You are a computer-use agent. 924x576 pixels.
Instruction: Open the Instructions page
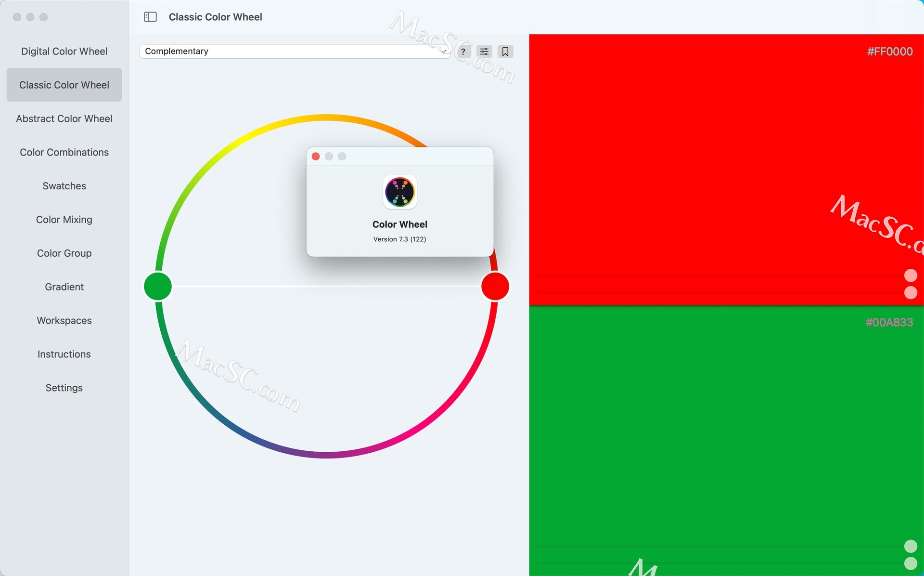(64, 354)
